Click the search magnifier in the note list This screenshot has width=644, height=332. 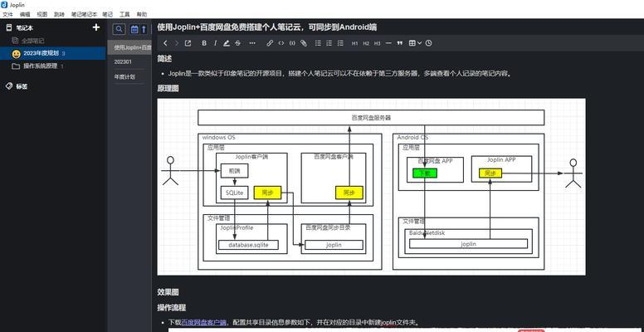(120, 29)
